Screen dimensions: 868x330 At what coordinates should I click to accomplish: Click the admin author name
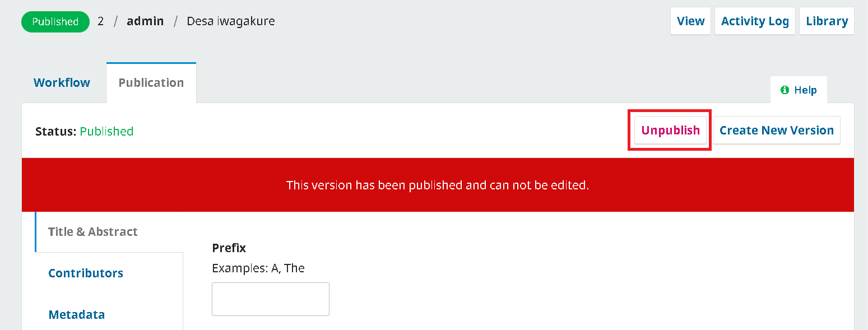point(145,22)
